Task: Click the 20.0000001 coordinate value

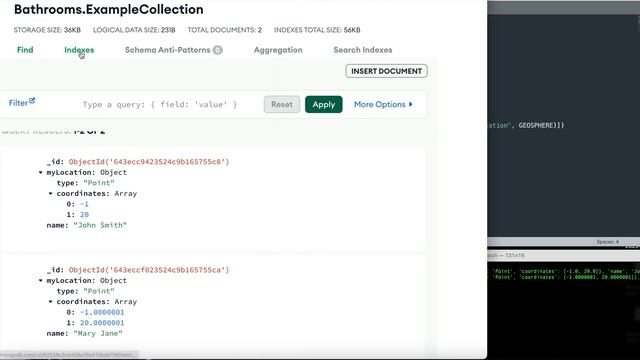Action: click(x=102, y=323)
